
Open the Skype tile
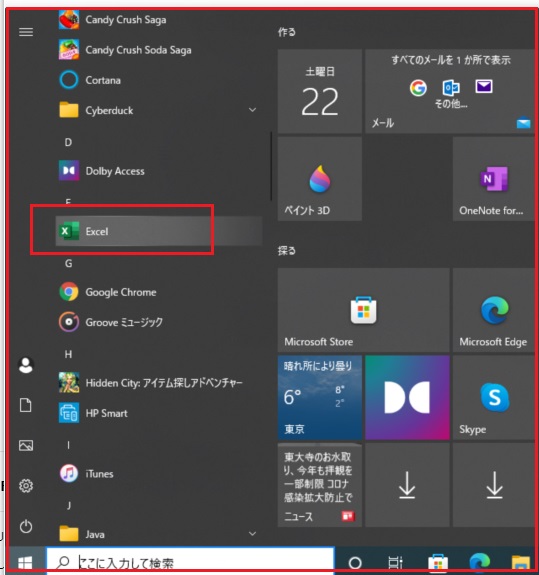coord(494,398)
